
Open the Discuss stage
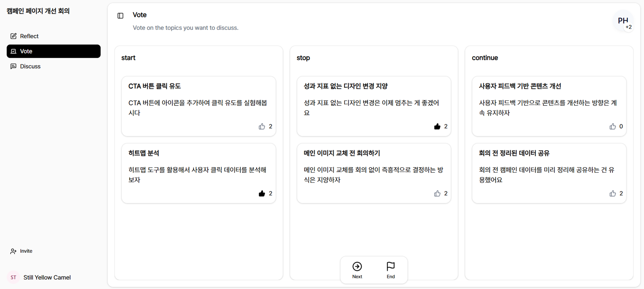click(30, 66)
